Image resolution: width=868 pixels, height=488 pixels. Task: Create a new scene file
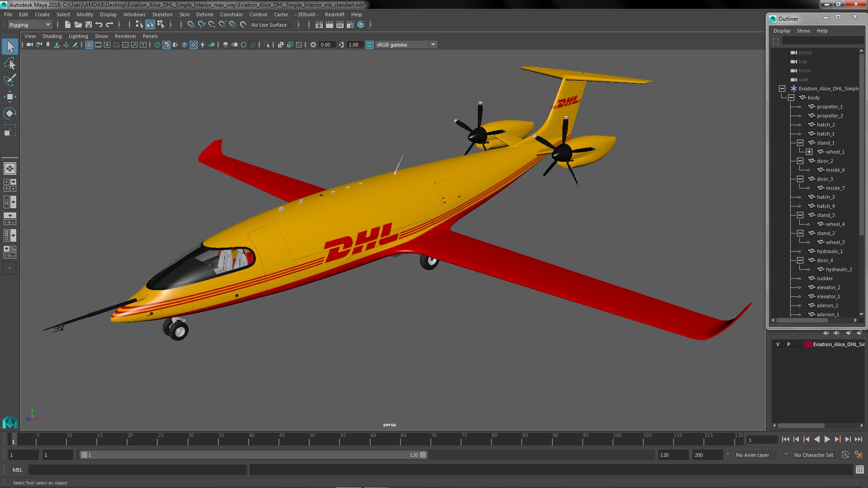[68, 25]
